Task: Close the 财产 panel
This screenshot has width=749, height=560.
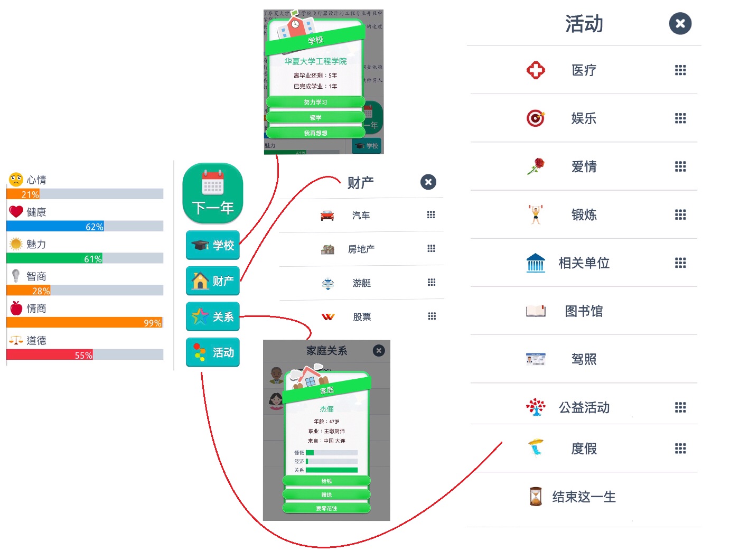Action: click(x=428, y=182)
